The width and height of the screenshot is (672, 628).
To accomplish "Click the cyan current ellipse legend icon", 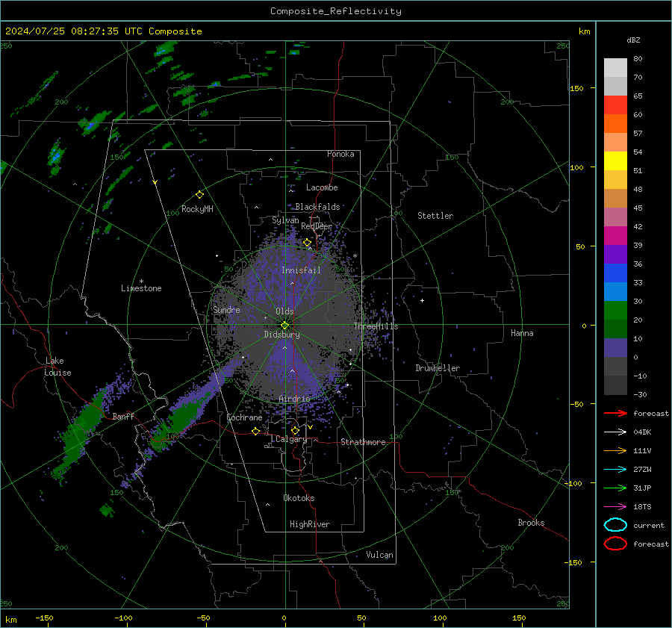I will coord(615,525).
